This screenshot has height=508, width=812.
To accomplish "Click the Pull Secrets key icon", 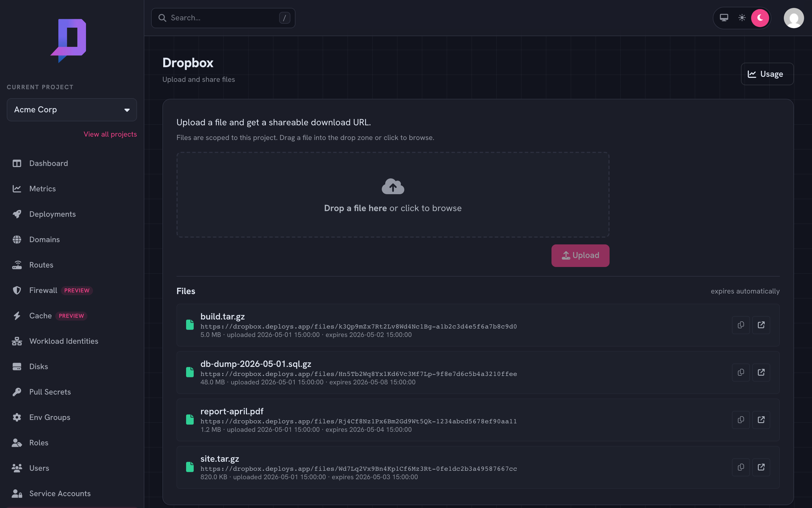I will pyautogui.click(x=17, y=392).
